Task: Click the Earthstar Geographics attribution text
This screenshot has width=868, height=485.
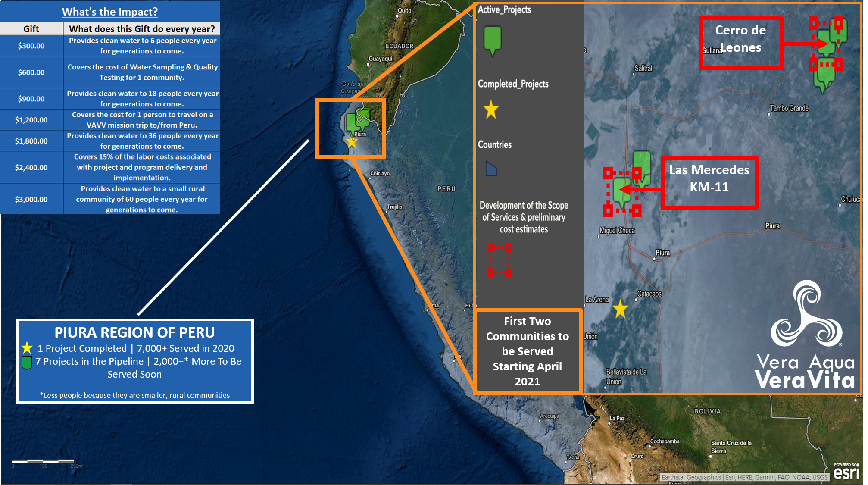Action: point(691,477)
